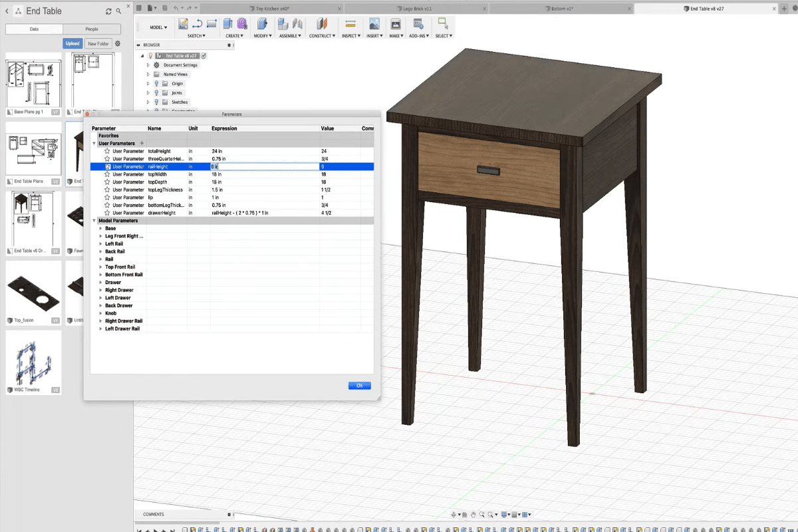Expand the Drawer model parameters
798x532 pixels.
coord(100,283)
